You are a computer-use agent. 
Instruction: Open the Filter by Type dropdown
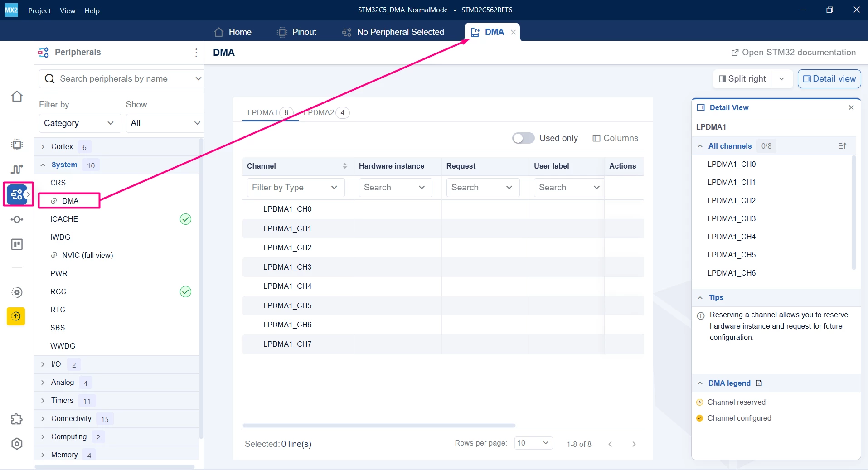click(x=296, y=188)
